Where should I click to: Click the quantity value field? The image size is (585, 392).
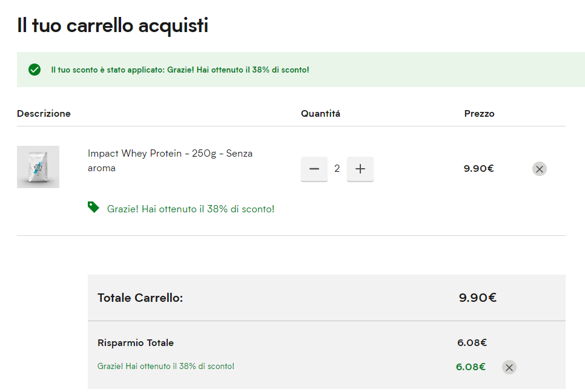(x=337, y=169)
